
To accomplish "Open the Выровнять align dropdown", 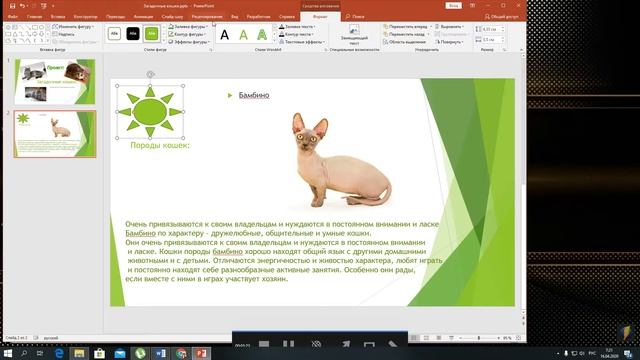I will pos(450,27).
